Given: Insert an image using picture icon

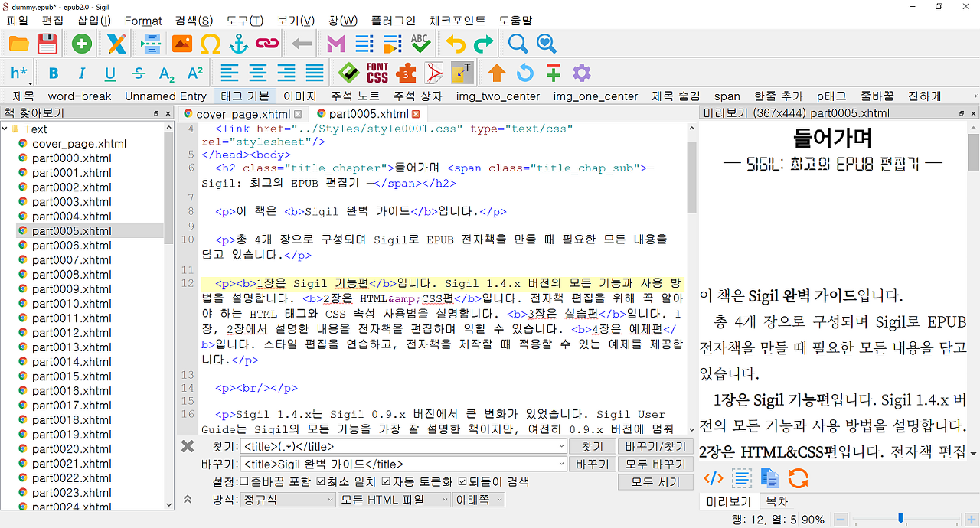Looking at the screenshot, I should tap(181, 44).
